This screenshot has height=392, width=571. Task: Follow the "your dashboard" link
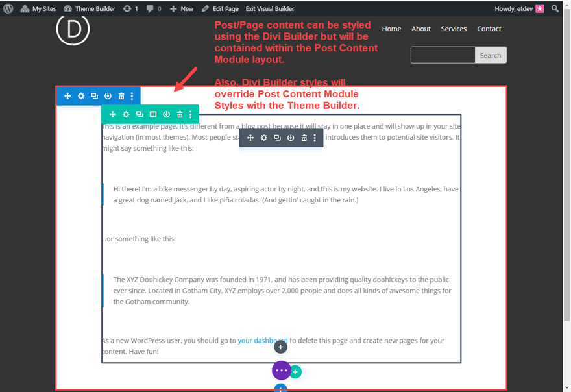(x=263, y=341)
